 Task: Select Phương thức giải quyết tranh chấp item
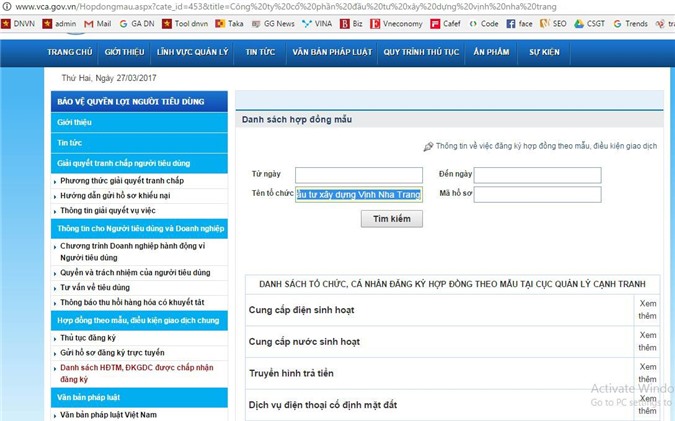click(x=122, y=181)
